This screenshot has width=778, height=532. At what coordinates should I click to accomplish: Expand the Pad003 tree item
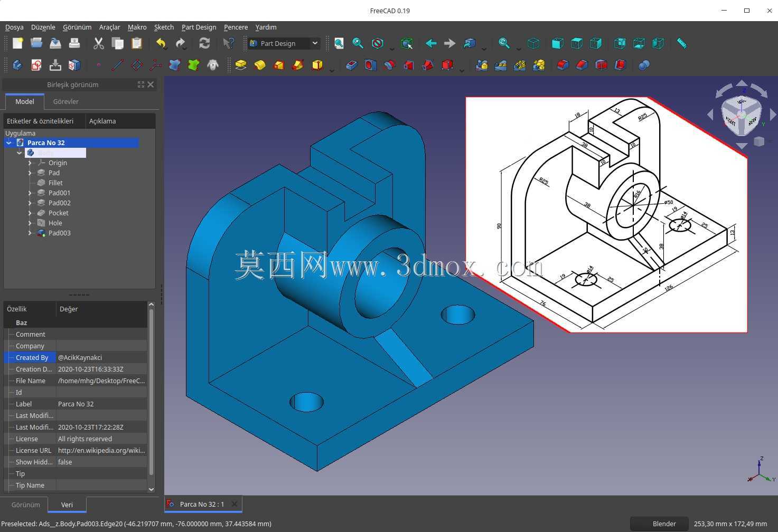(30, 233)
